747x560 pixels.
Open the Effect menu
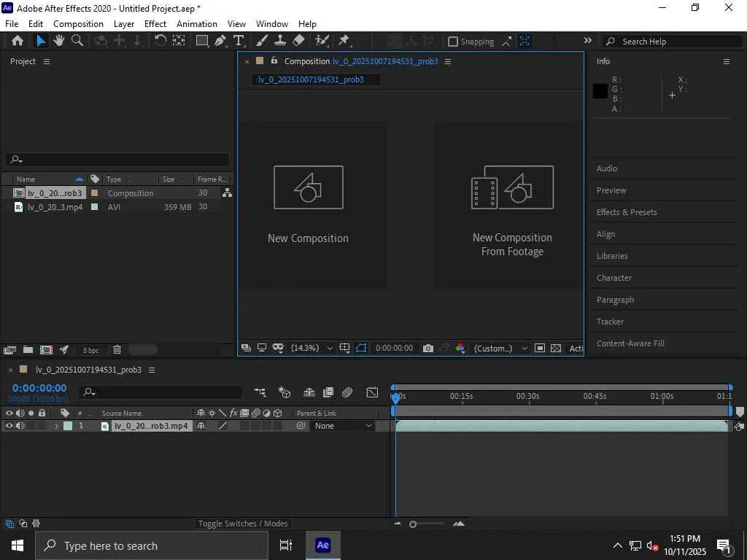[155, 24]
